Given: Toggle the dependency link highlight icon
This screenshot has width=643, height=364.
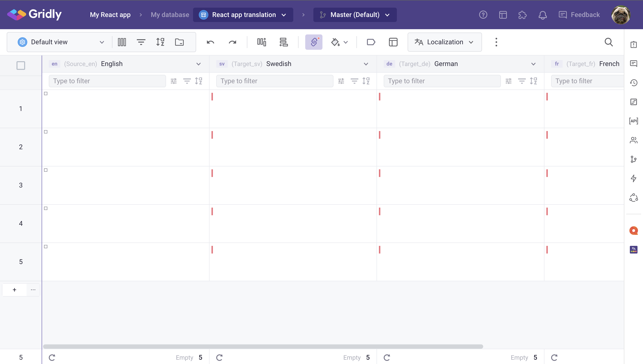Looking at the screenshot, I should coord(314,42).
